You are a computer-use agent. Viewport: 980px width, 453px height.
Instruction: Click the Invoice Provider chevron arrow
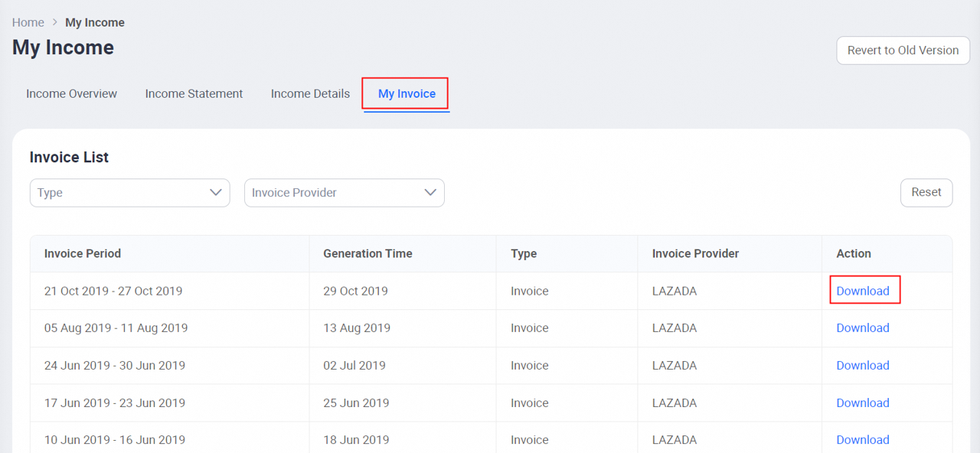coord(430,192)
